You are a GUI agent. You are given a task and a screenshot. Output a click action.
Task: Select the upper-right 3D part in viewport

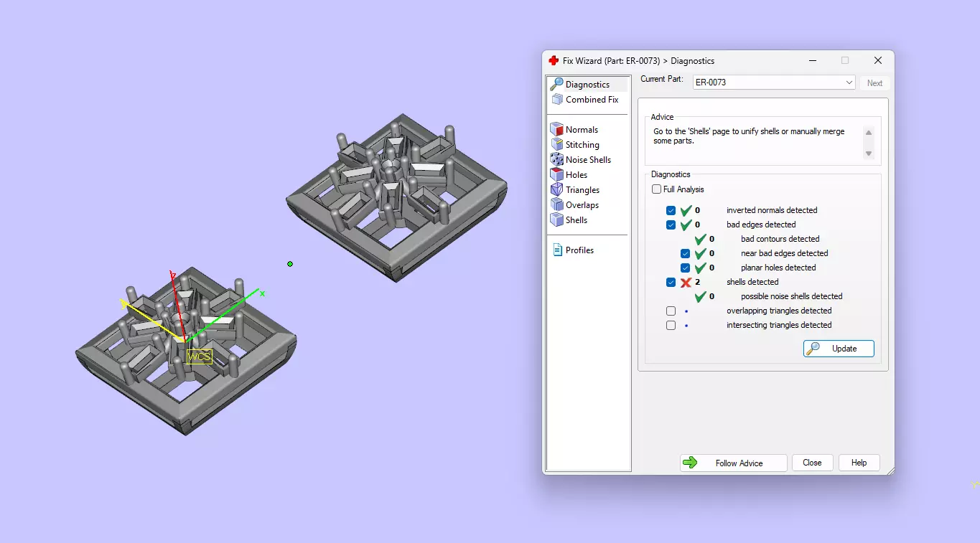pos(396,197)
